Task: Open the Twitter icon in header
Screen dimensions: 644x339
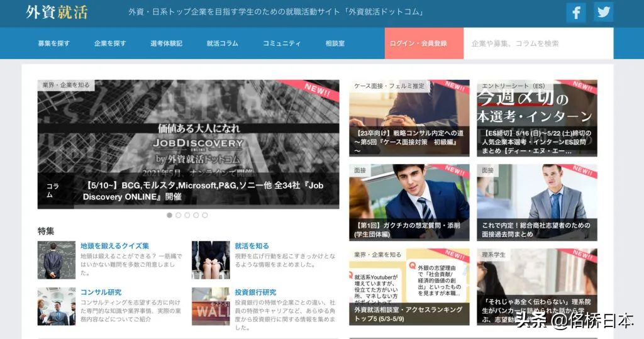Action: point(603,12)
